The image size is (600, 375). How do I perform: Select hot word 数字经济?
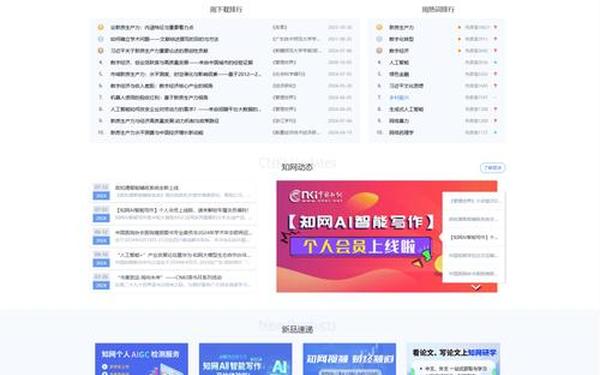tap(399, 51)
